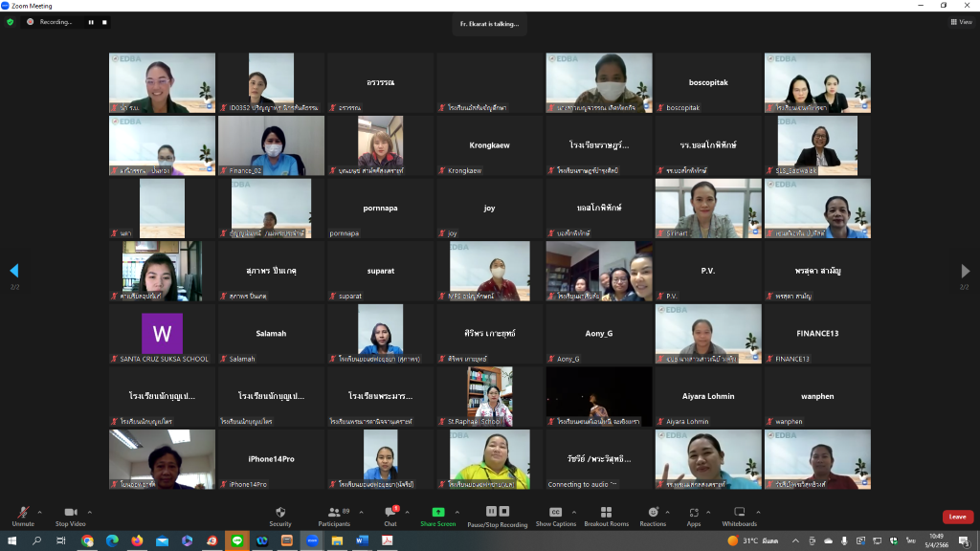Viewport: 980px width, 551px height.
Task: Open the Security shield icon
Action: click(x=280, y=513)
